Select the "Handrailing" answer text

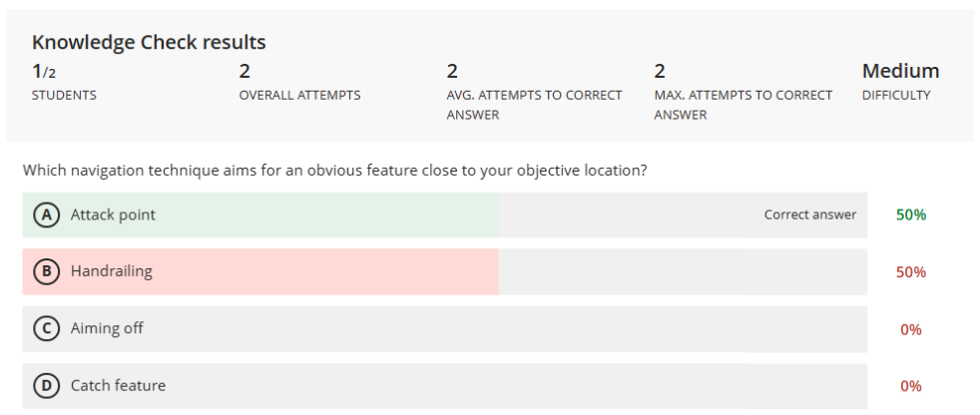(112, 271)
